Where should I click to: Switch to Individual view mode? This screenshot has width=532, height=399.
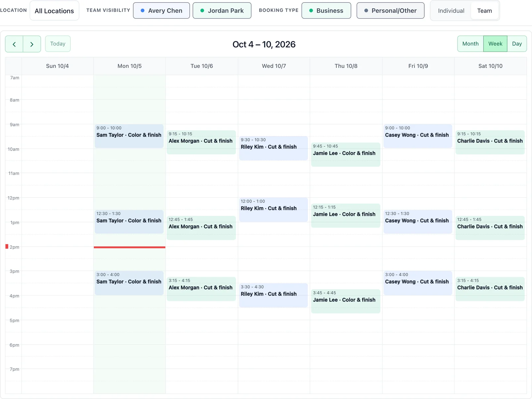point(451,11)
